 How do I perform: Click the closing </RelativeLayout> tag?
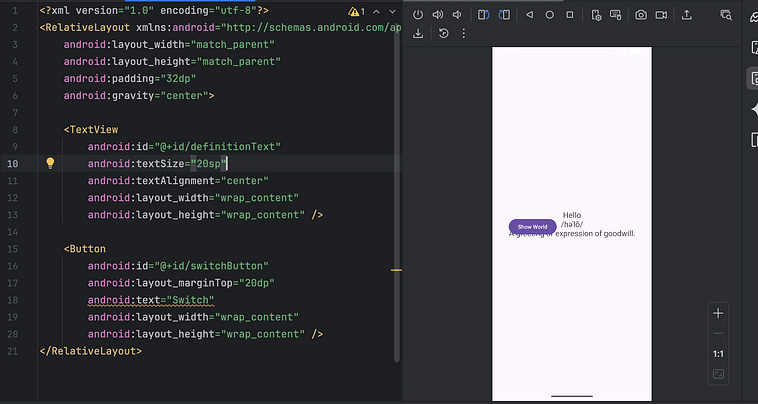pyautogui.click(x=91, y=351)
